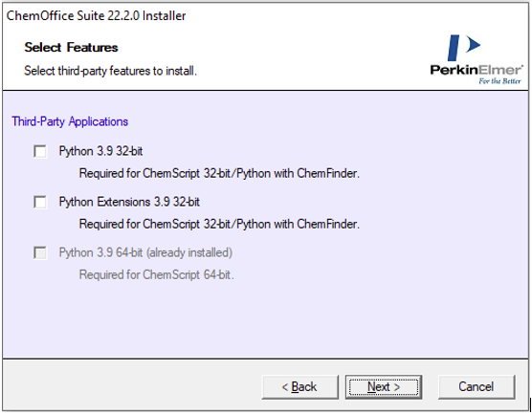Click the PerkinElmer wordmark text

[477, 70]
